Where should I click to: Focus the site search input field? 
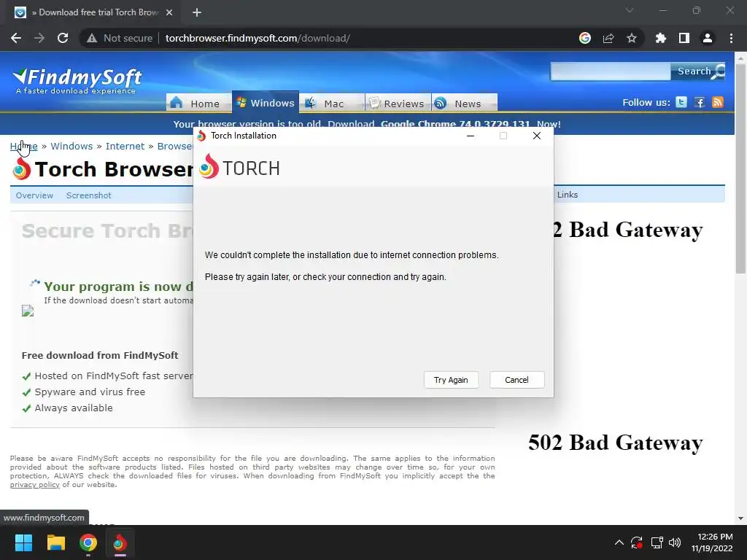(x=611, y=71)
